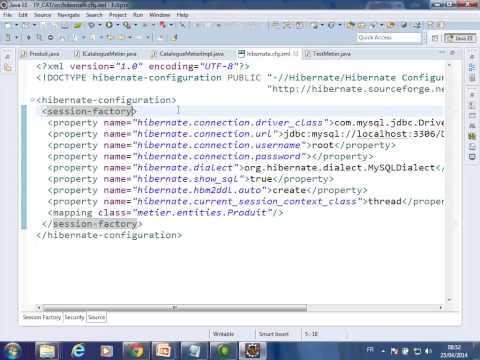
Task: Click the Debug bug icon
Action: click(x=91, y=25)
